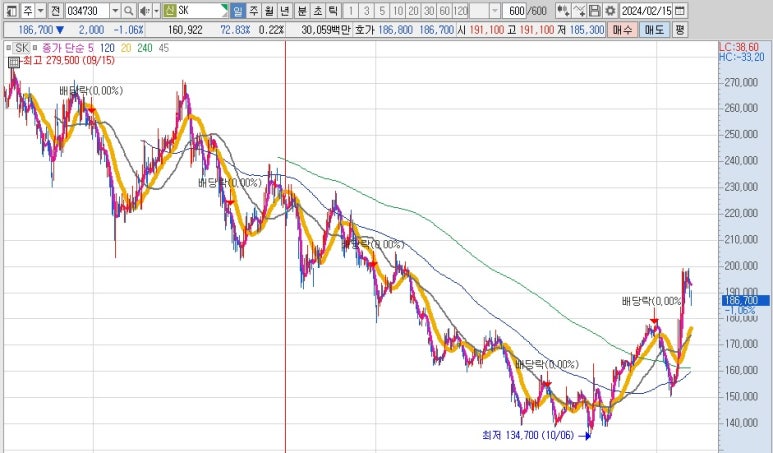Expand the stock code 034730 dropdown
The image size is (773, 453).
coord(115,10)
